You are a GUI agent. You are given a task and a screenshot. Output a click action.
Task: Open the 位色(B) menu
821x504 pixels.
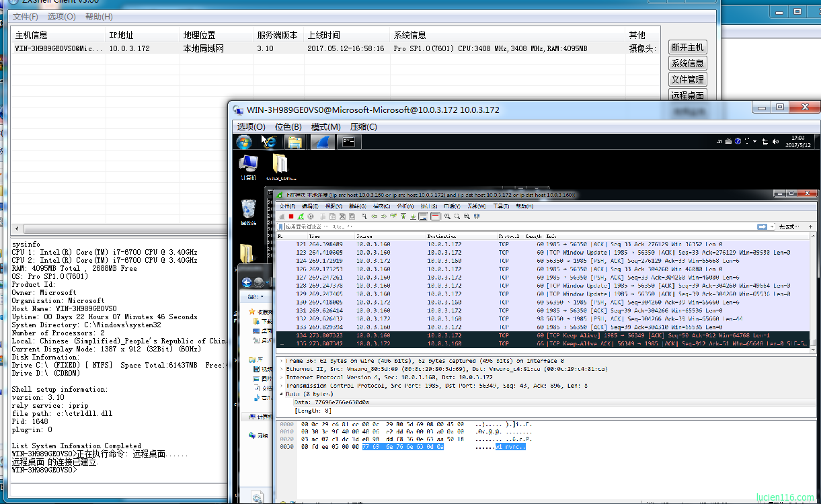click(288, 126)
